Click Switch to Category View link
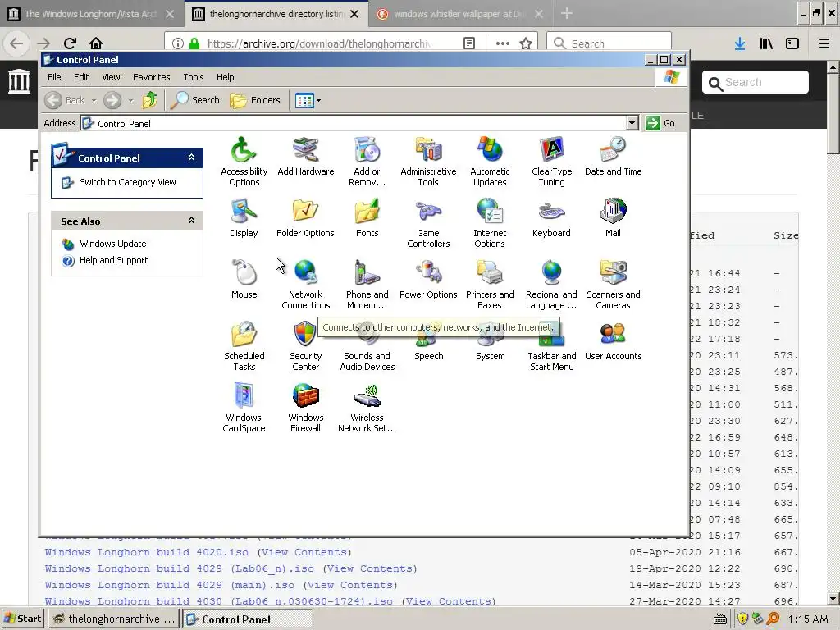This screenshot has width=840, height=630. coord(127,182)
